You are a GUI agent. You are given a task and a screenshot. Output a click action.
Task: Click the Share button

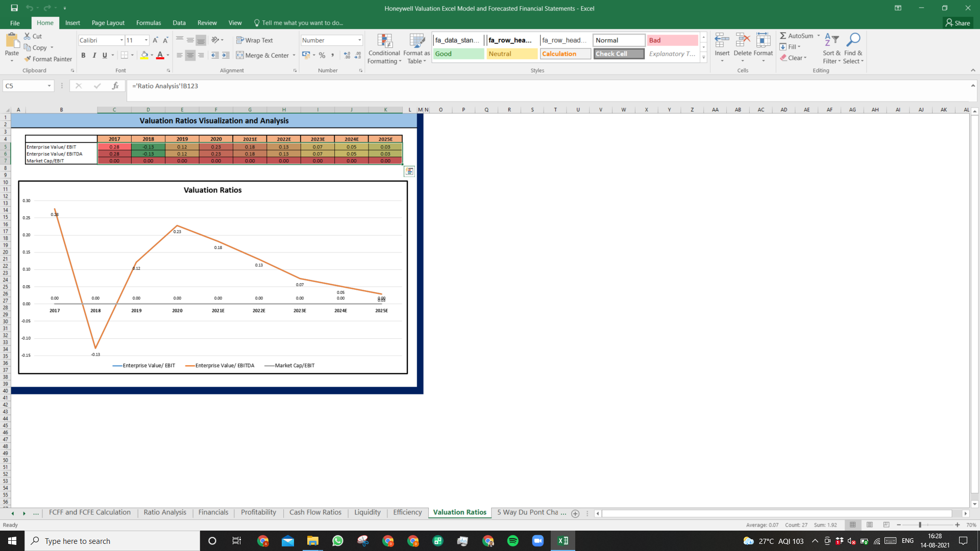click(958, 23)
